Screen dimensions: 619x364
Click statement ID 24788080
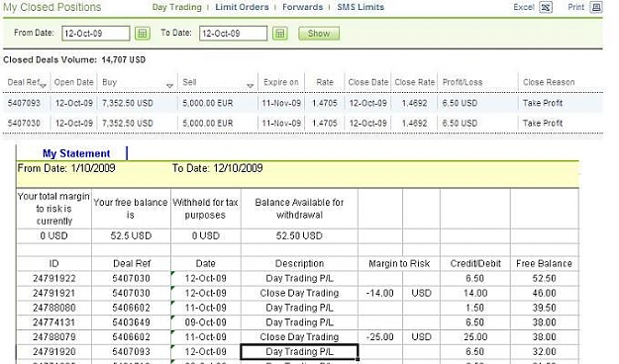[54, 308]
